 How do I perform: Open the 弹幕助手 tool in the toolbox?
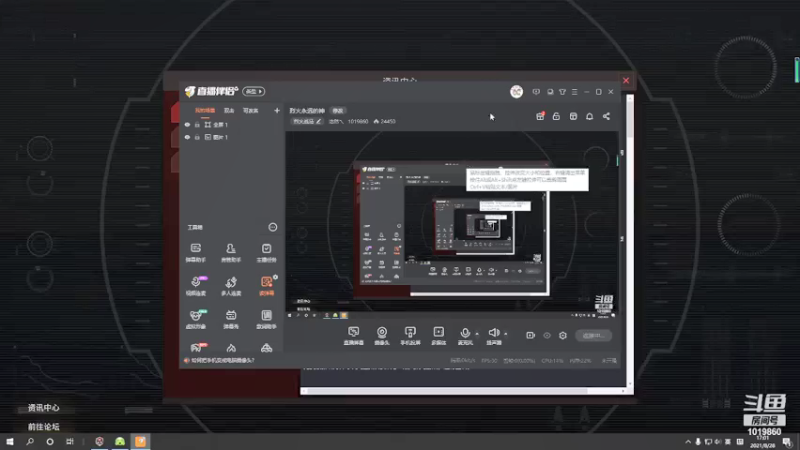(195, 253)
